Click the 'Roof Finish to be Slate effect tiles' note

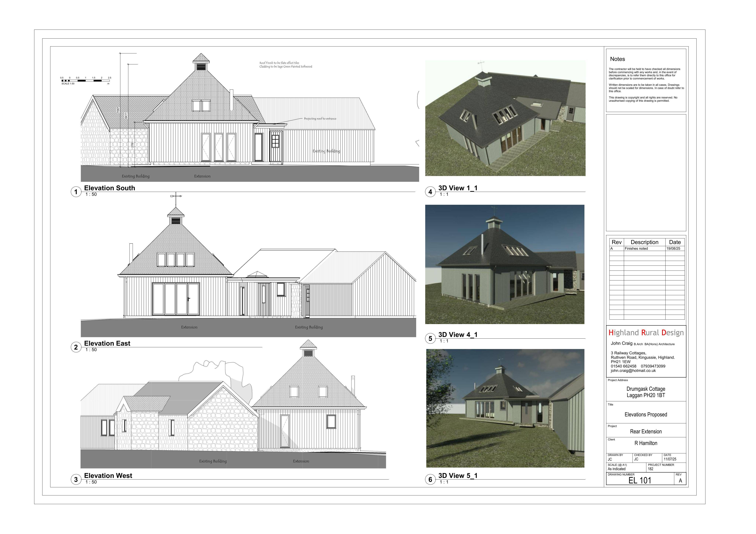[279, 63]
